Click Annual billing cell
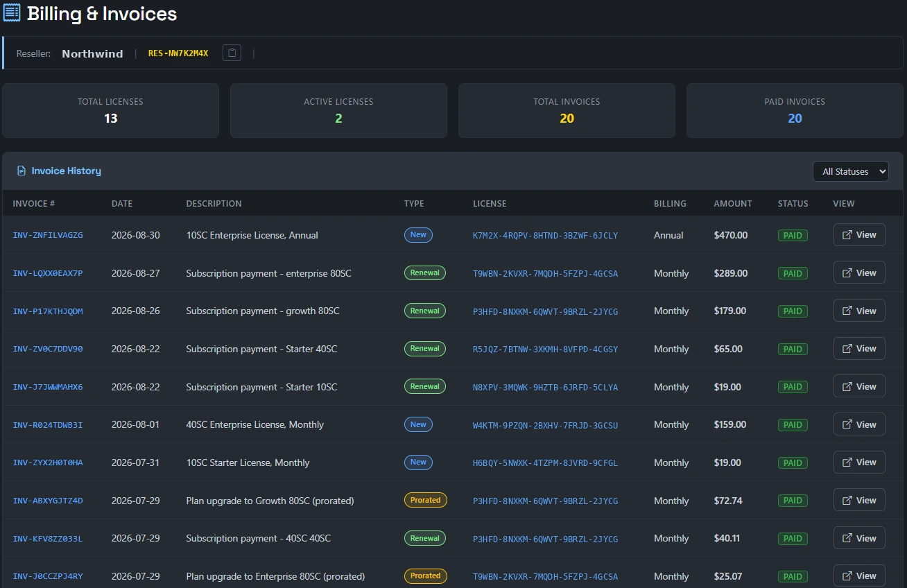This screenshot has width=907, height=588. (668, 235)
